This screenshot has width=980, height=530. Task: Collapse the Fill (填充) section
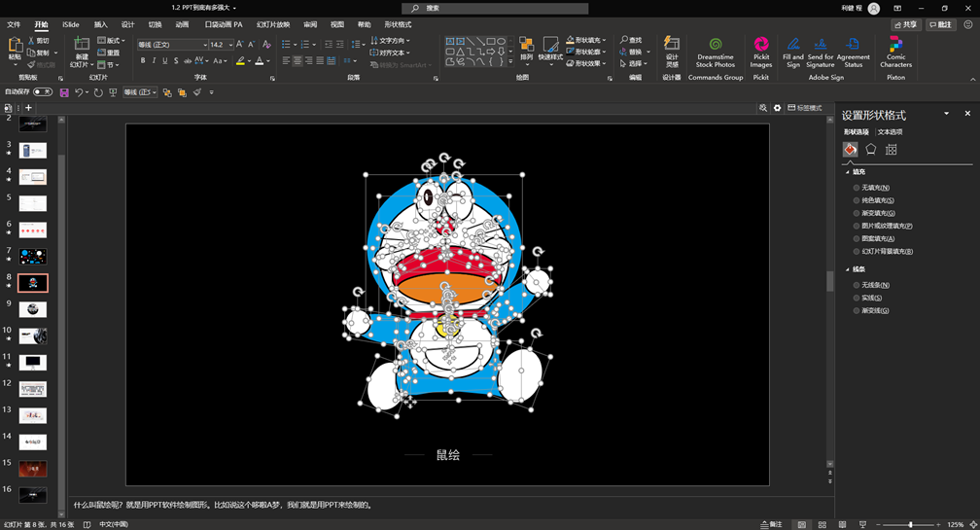coord(848,172)
